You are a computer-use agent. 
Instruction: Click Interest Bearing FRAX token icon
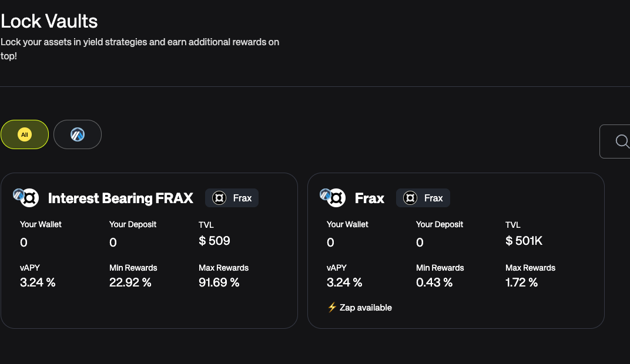pyautogui.click(x=30, y=198)
